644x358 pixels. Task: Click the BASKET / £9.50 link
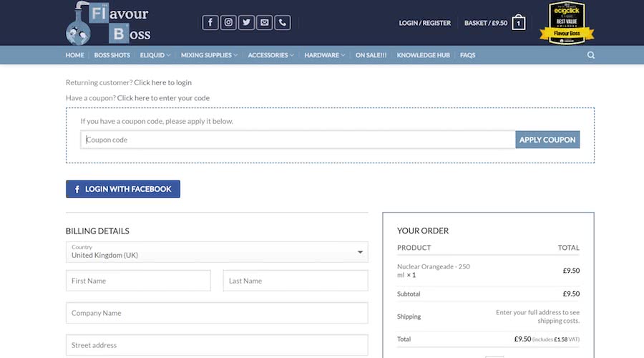485,23
